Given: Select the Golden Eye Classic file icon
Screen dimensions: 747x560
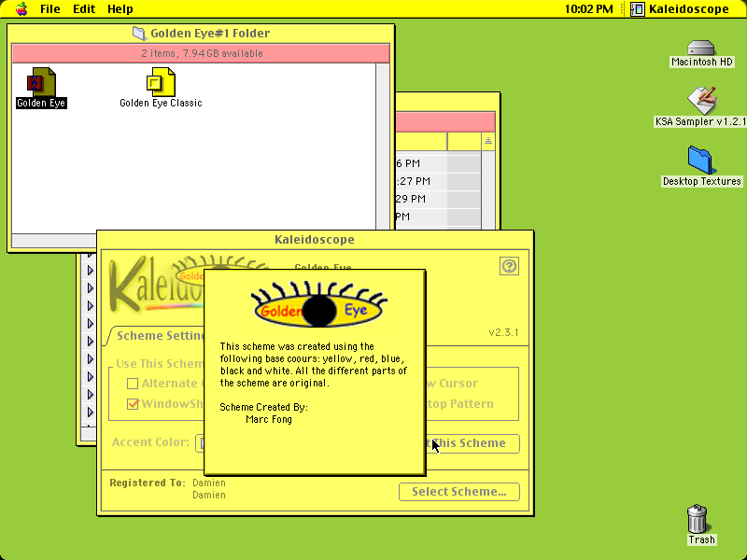Looking at the screenshot, I should pyautogui.click(x=161, y=82).
